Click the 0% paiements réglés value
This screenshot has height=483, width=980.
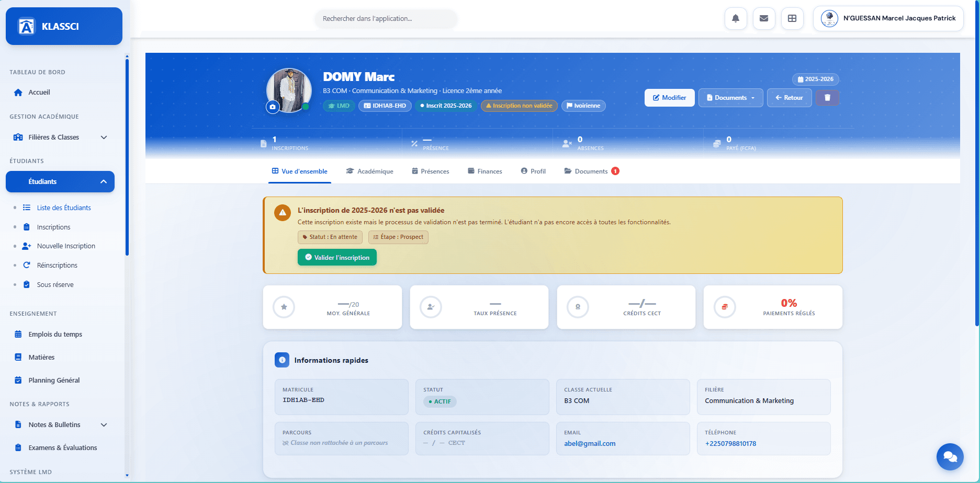click(789, 303)
